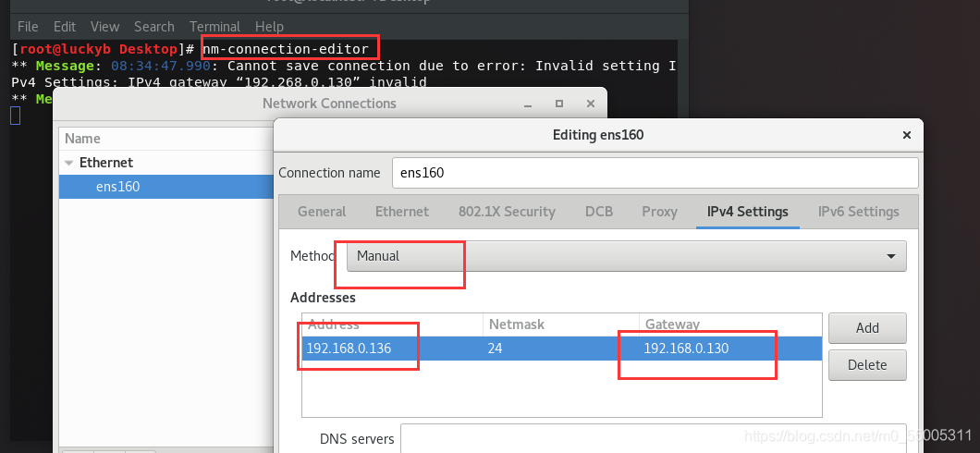Maximize the Network Connections window
Viewport: 980px width, 453px height.
click(x=559, y=104)
